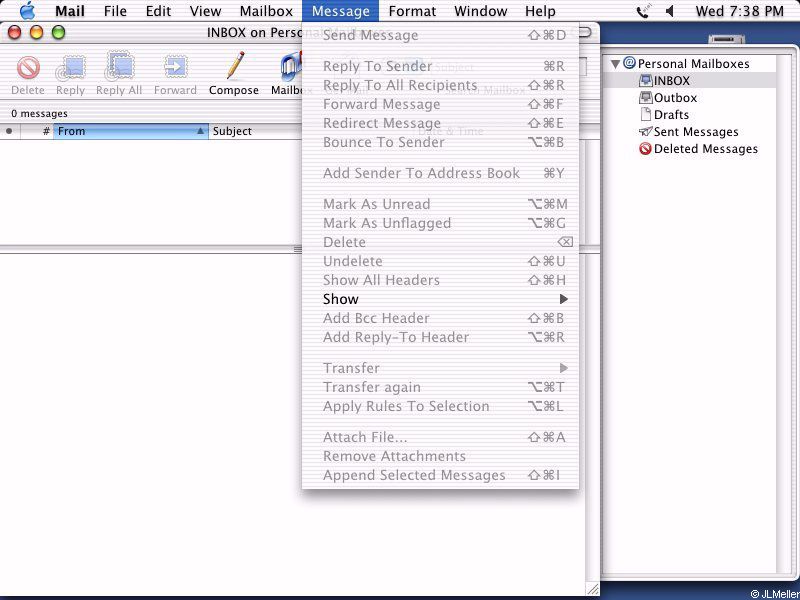Open the Show submenu
The width and height of the screenshot is (800, 600).
[440, 299]
